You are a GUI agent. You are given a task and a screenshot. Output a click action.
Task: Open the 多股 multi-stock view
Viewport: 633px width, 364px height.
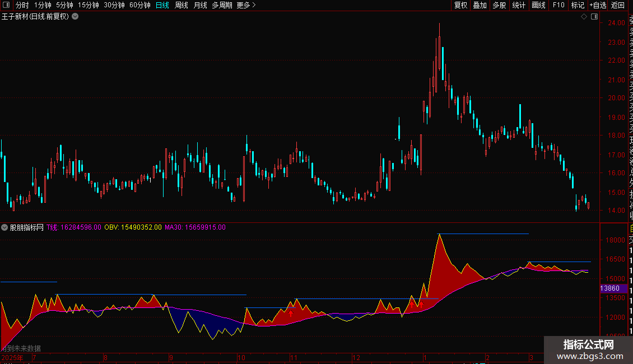(499, 5)
